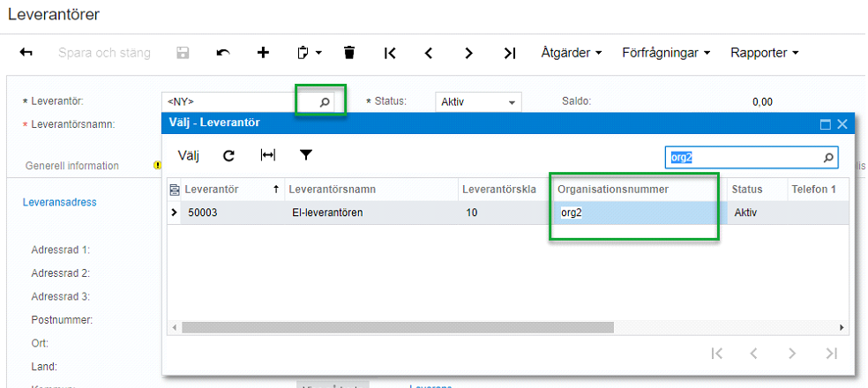This screenshot has height=388, width=868.
Task: Click Spara och stäng button
Action: (104, 53)
